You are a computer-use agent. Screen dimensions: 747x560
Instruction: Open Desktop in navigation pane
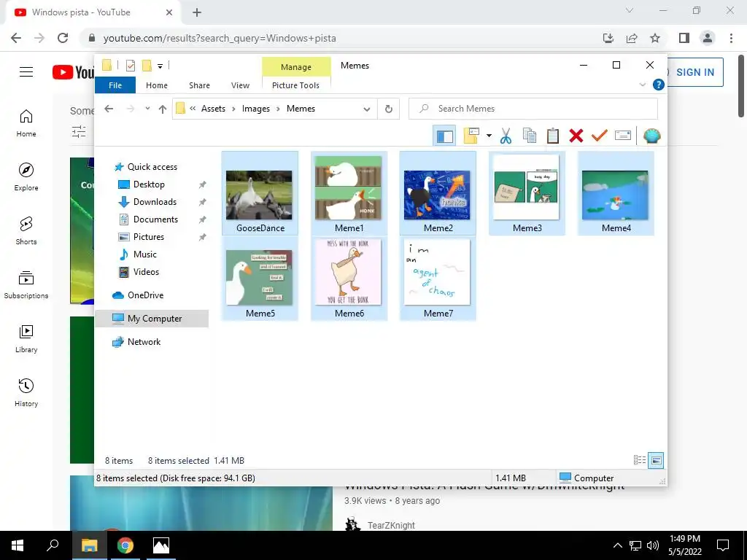click(x=149, y=184)
